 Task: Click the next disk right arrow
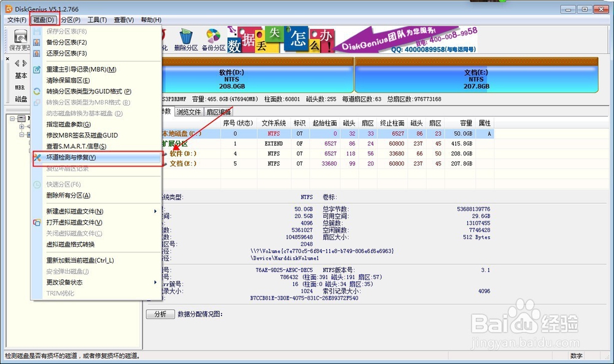coord(25,63)
